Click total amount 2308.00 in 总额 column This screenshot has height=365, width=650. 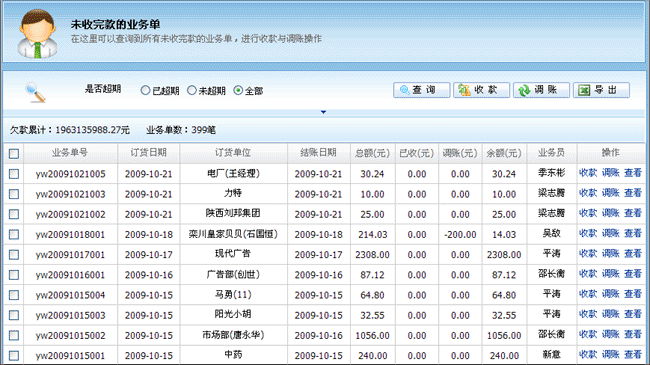372,255
